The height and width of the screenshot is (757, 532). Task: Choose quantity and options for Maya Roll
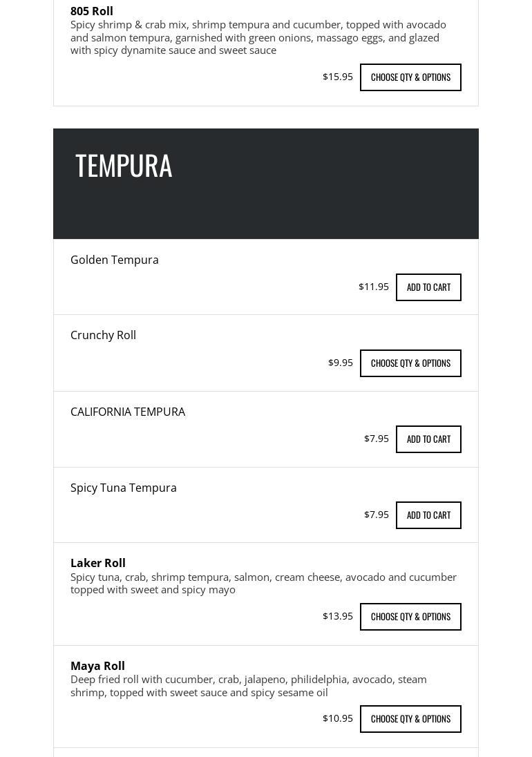point(410,719)
